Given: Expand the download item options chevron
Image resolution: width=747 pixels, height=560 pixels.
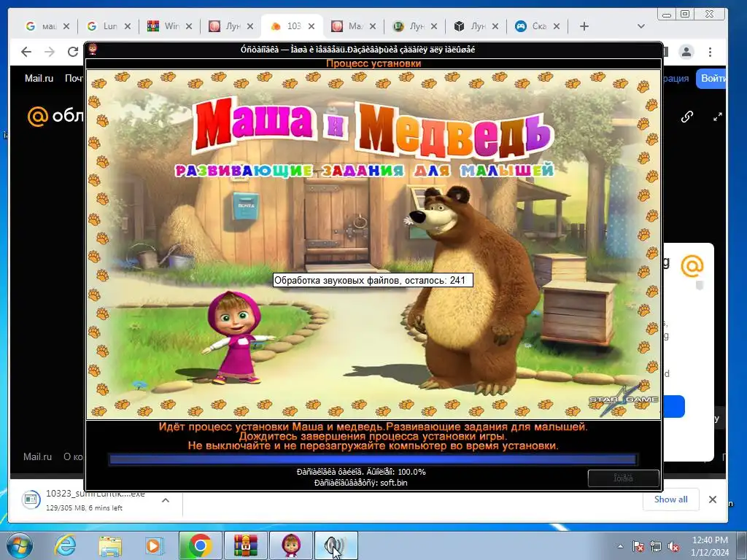Looking at the screenshot, I should coord(166,500).
